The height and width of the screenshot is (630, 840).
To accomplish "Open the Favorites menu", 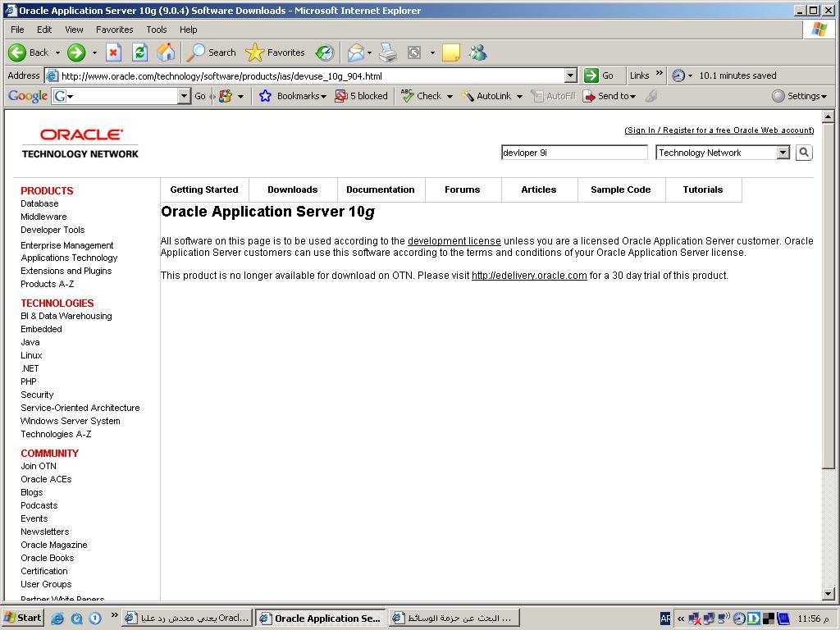I will click(x=114, y=30).
